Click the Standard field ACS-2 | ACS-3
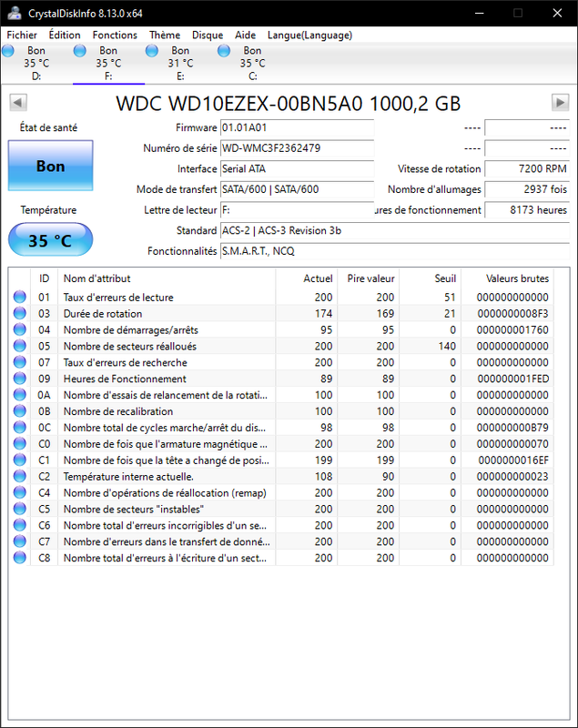The width and height of the screenshot is (578, 728). point(395,230)
